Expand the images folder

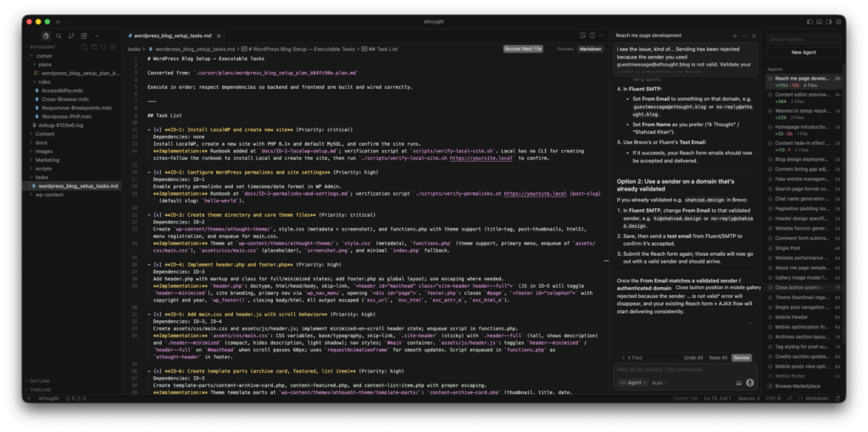44,151
